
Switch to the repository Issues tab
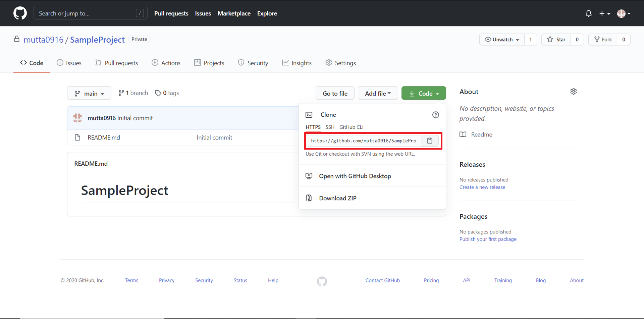[69, 63]
